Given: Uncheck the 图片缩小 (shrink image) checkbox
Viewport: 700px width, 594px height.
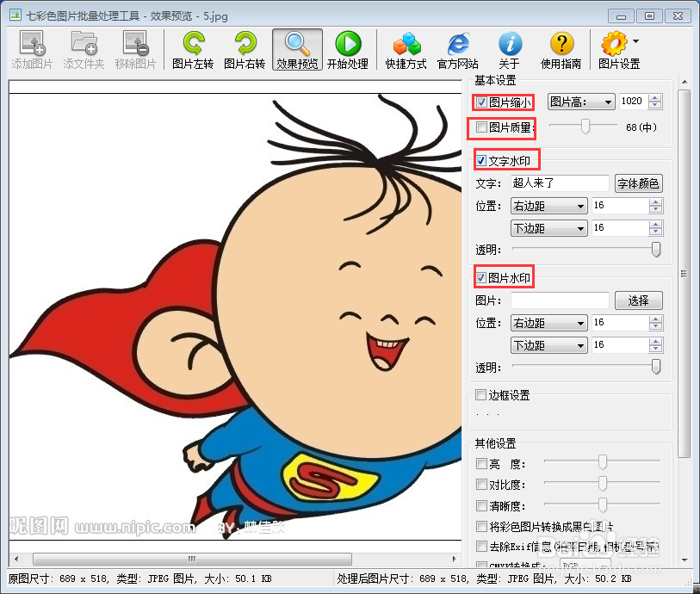Looking at the screenshot, I should point(480,102).
